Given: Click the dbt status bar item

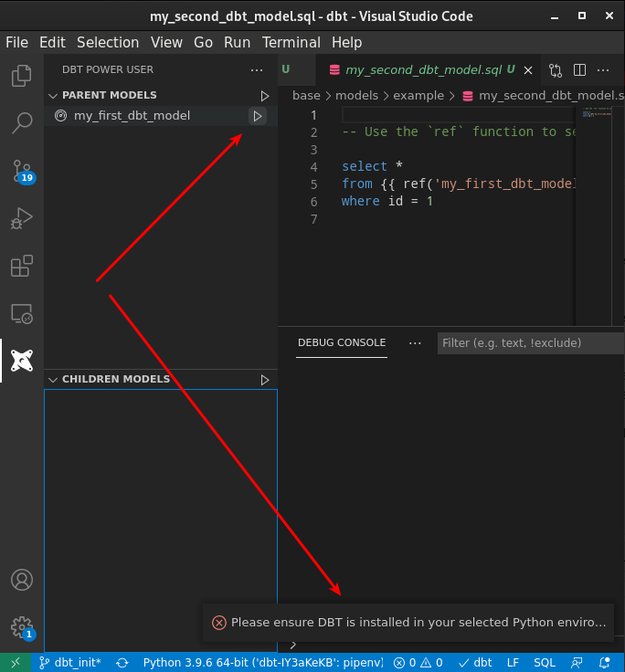Looking at the screenshot, I should [x=475, y=663].
